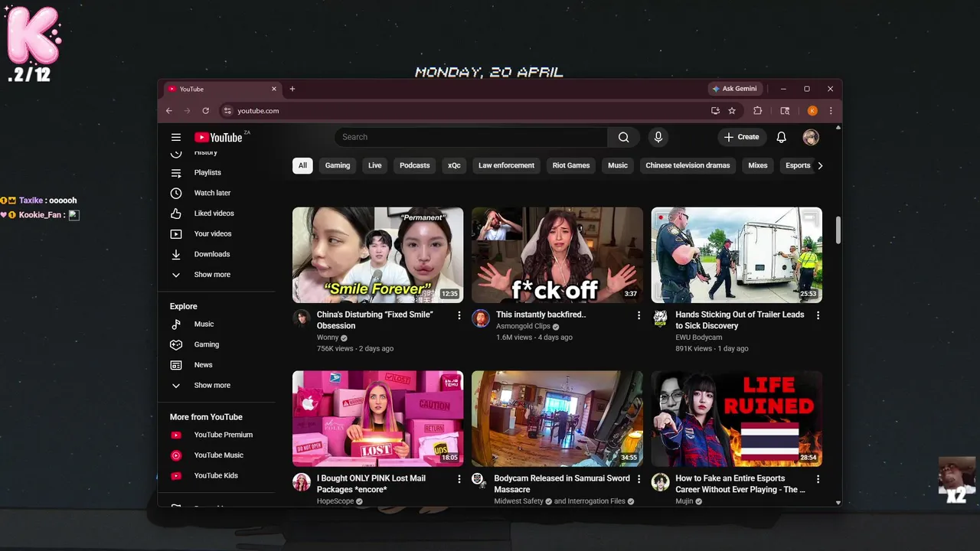Screen dimensions: 980x551
Task: Click the YouTube search input field
Action: coord(471,137)
